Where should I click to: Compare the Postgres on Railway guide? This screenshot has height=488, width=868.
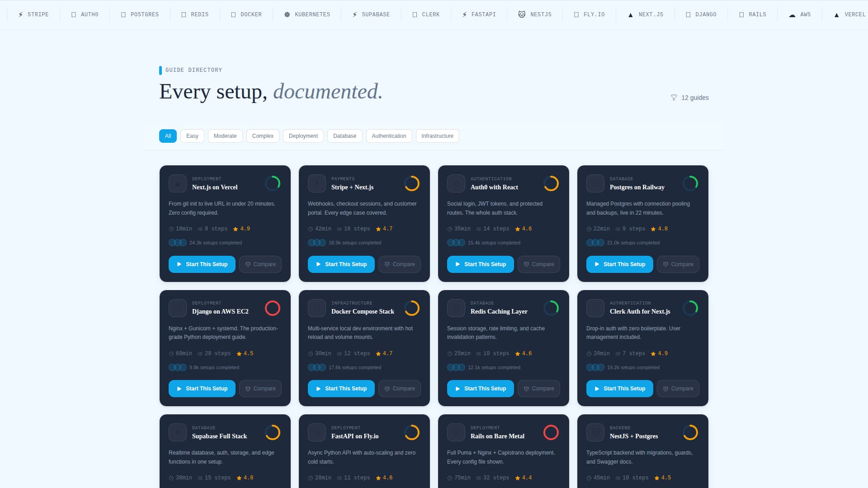point(678,264)
